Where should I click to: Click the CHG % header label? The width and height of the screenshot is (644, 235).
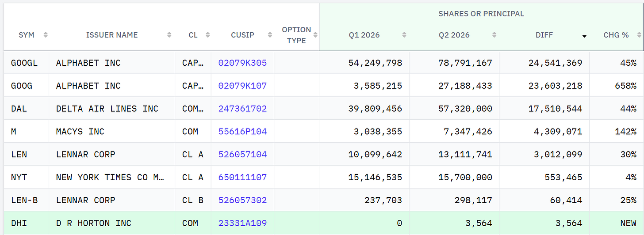616,35
